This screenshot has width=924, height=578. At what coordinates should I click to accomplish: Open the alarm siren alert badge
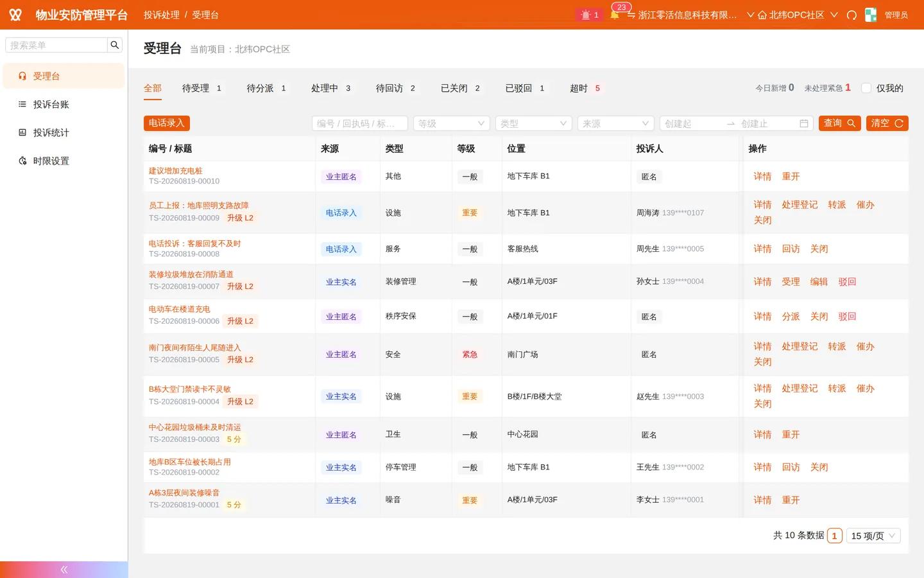point(589,15)
